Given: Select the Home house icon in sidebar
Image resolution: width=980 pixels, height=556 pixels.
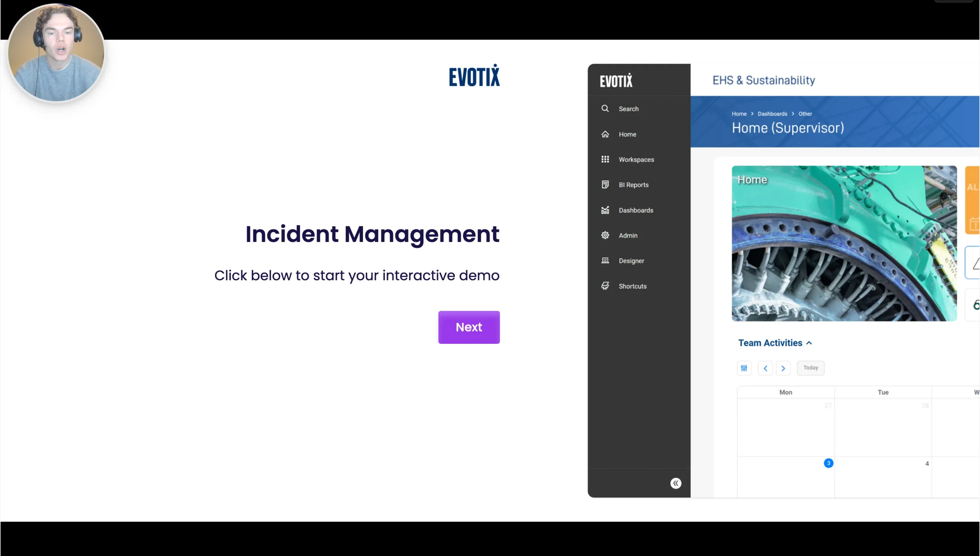Looking at the screenshot, I should click(x=605, y=134).
